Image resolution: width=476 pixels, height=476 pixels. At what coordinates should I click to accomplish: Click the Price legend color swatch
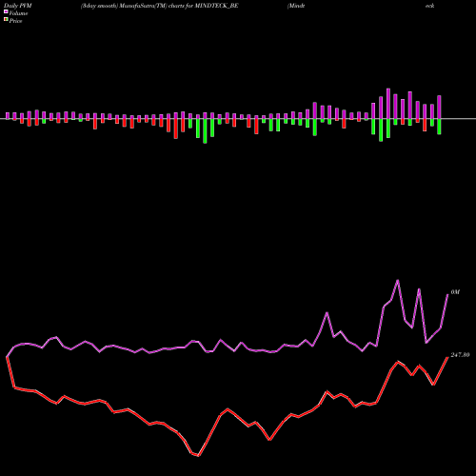pyautogui.click(x=6, y=19)
